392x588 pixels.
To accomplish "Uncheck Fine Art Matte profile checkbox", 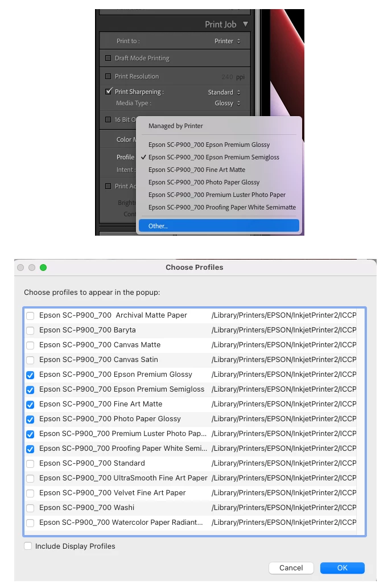I will (x=30, y=405).
